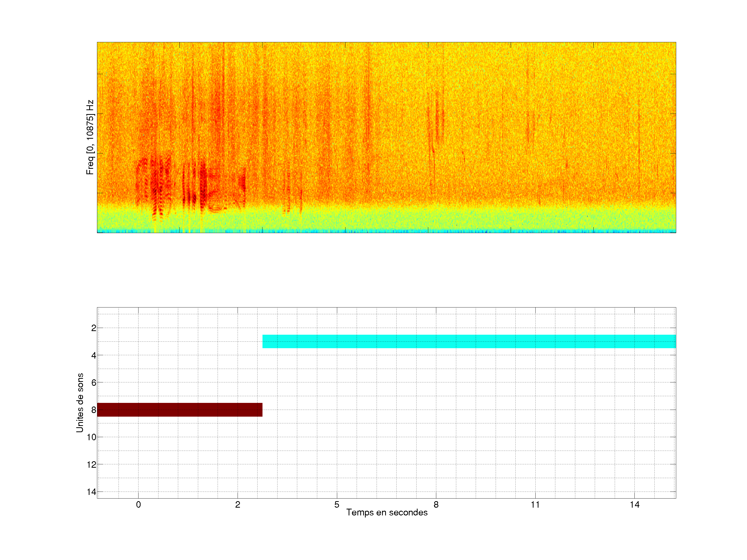Click the x-axis tick label '0'
The height and width of the screenshot is (560, 747).
139,505
